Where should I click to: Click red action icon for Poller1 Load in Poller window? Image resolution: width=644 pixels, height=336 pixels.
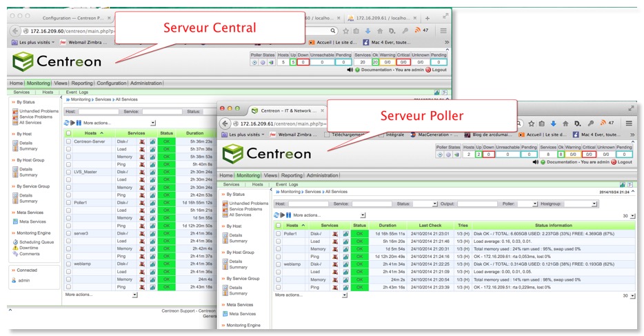click(x=335, y=241)
